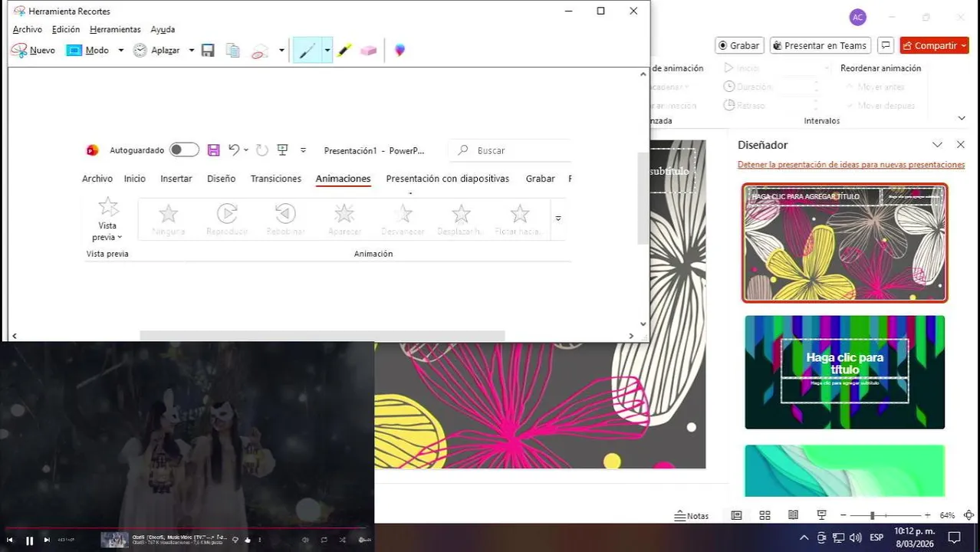Open the network icon in system tray
This screenshot has height=552, width=980.
(839, 537)
